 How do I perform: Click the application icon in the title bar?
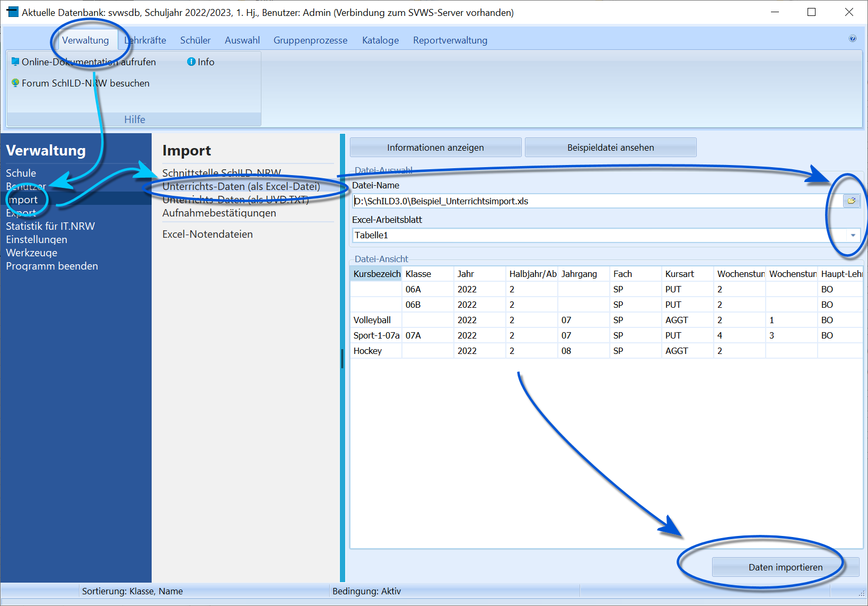tap(12, 12)
